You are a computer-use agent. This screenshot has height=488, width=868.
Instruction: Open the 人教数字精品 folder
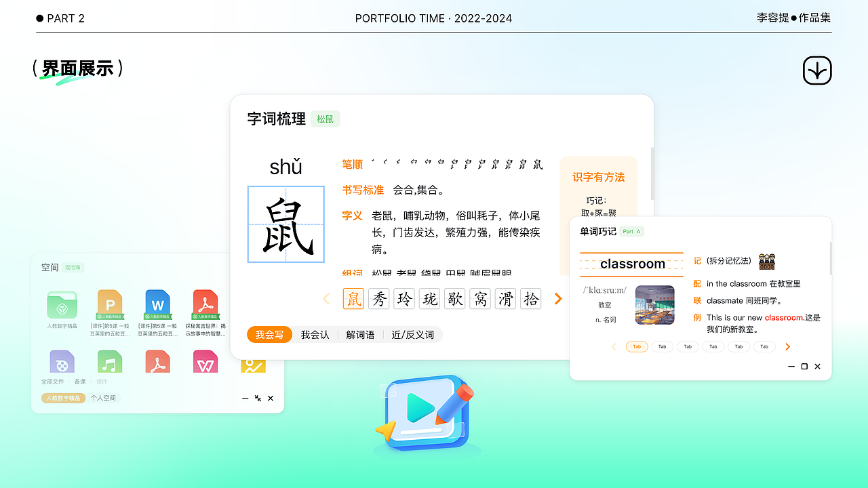click(62, 305)
